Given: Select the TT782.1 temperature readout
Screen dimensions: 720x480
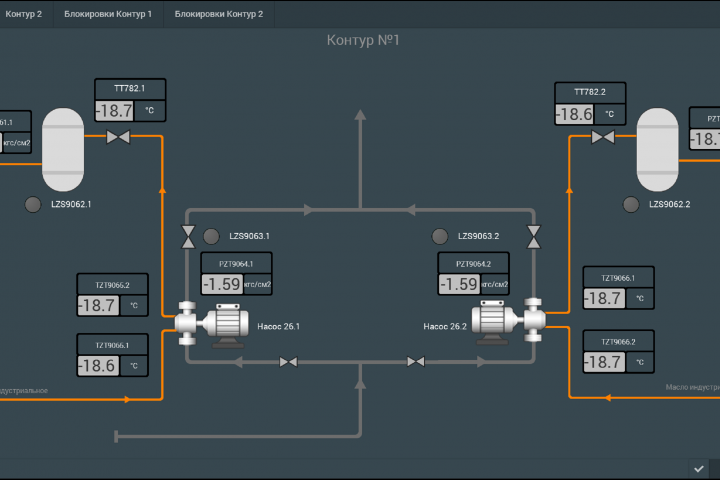Looking at the screenshot, I should [114, 111].
